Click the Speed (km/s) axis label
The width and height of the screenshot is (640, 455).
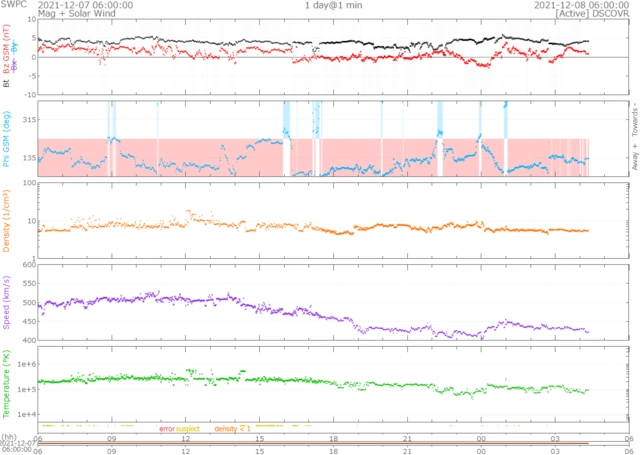tap(6, 302)
